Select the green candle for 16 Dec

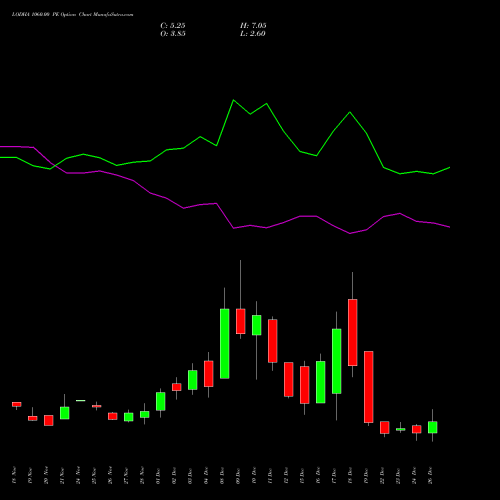[x=321, y=382]
